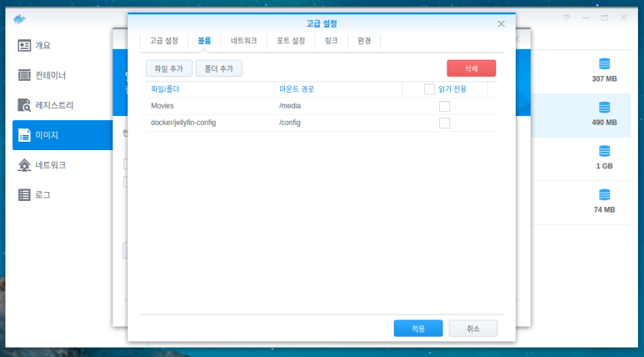Open the 개요 overview sidebar icon
The height and width of the screenshot is (357, 644).
[x=24, y=45]
